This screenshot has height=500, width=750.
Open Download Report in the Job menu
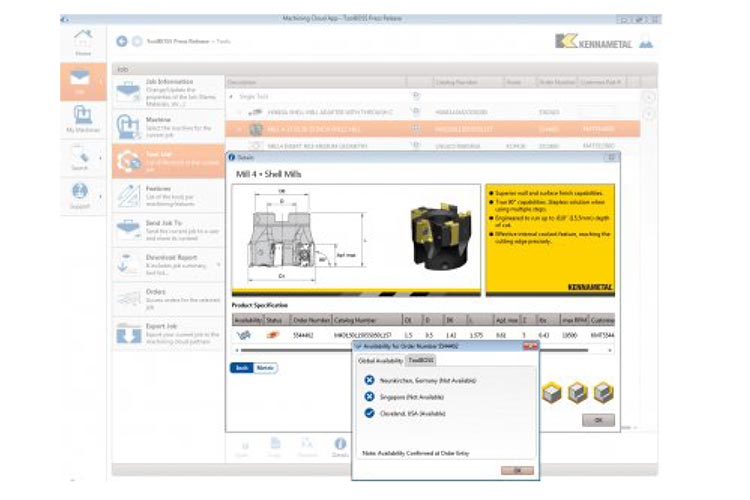pyautogui.click(x=168, y=265)
